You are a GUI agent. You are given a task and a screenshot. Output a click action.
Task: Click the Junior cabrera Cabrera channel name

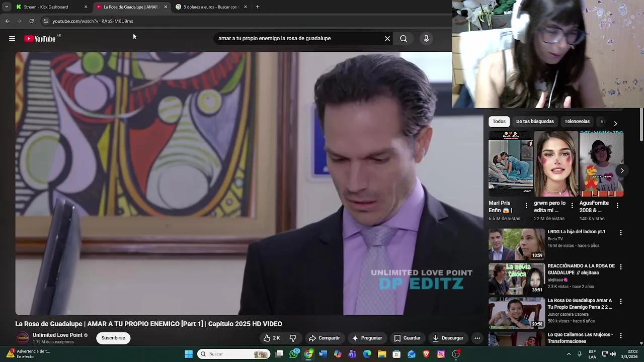click(568, 314)
